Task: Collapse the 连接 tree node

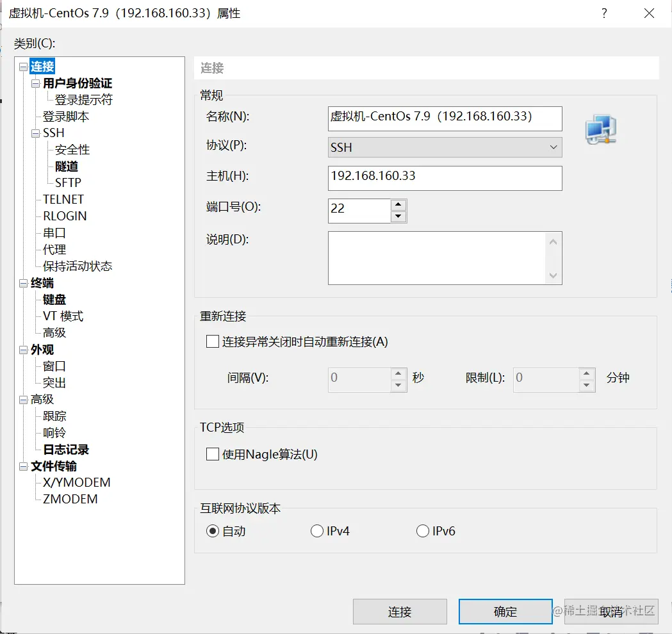Action: [x=24, y=67]
